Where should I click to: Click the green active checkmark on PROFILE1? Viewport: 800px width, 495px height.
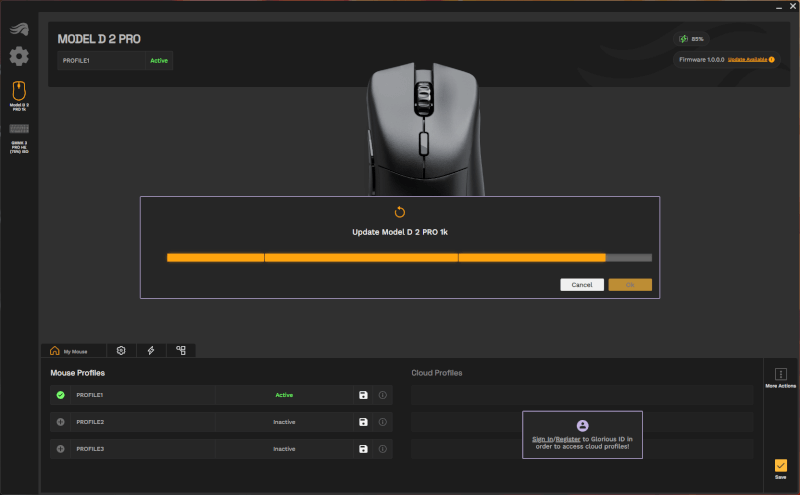click(61, 395)
